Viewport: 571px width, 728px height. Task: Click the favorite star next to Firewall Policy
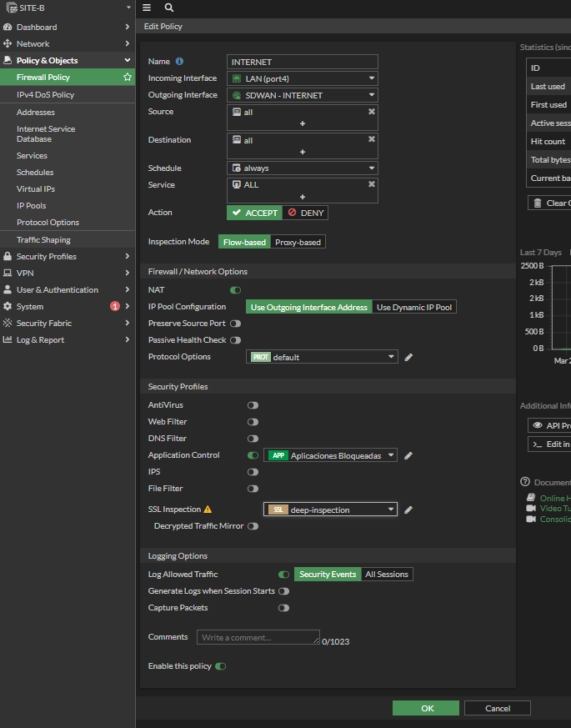pyautogui.click(x=128, y=78)
